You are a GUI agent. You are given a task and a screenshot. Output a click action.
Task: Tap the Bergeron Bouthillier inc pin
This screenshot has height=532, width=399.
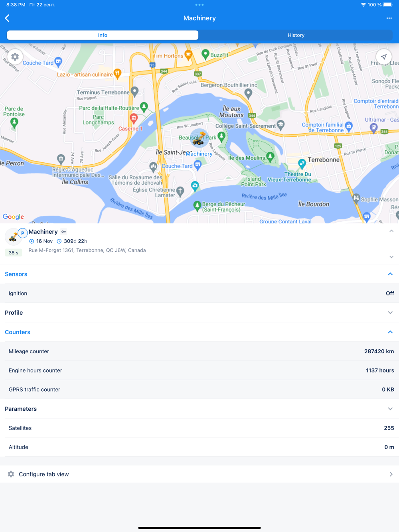[248, 94]
